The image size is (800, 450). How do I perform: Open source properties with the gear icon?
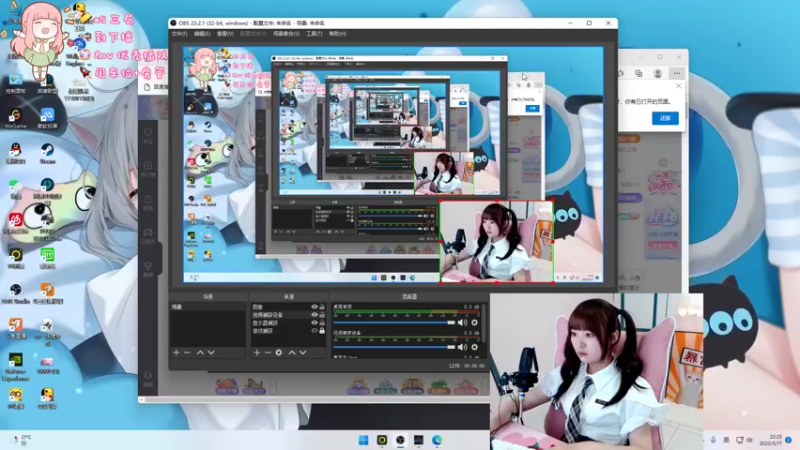point(279,353)
